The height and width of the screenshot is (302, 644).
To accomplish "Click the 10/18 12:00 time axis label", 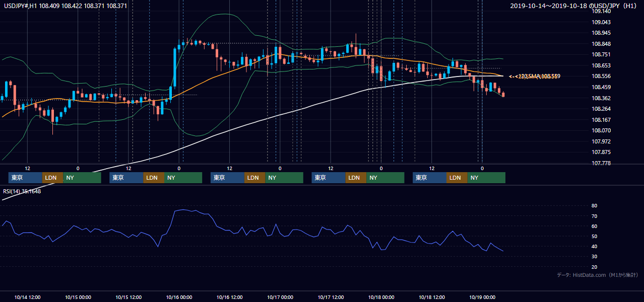I will coord(432,297).
